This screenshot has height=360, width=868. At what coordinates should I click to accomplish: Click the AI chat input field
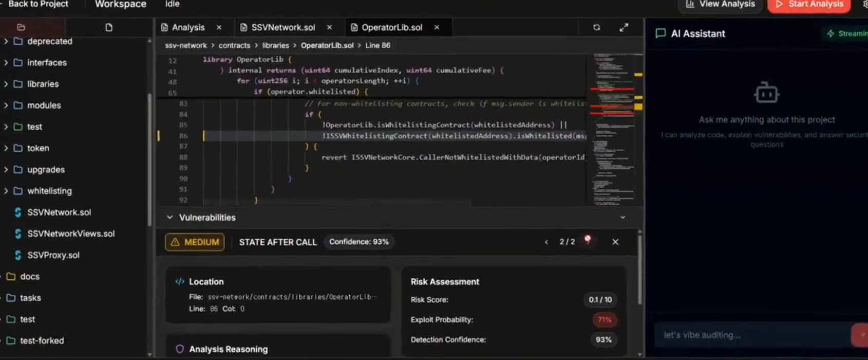pyautogui.click(x=752, y=335)
